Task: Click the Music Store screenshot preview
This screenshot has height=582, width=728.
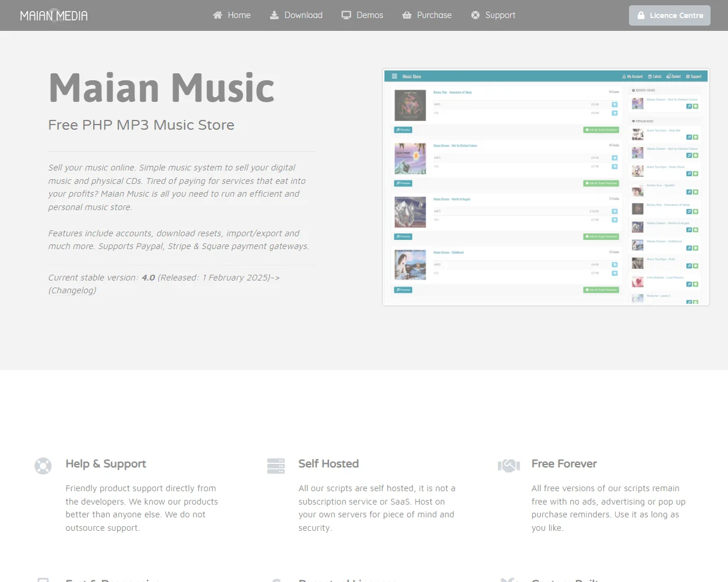Action: pyautogui.click(x=546, y=187)
